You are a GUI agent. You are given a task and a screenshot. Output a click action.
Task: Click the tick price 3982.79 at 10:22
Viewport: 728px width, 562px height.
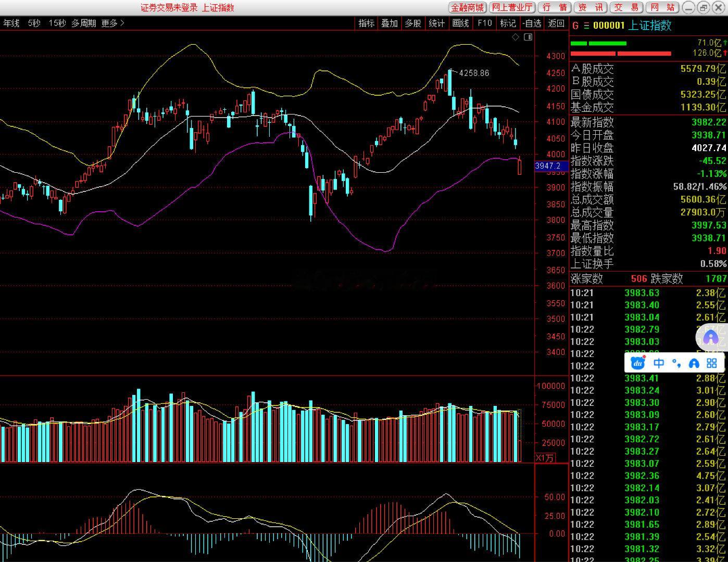[x=642, y=329]
